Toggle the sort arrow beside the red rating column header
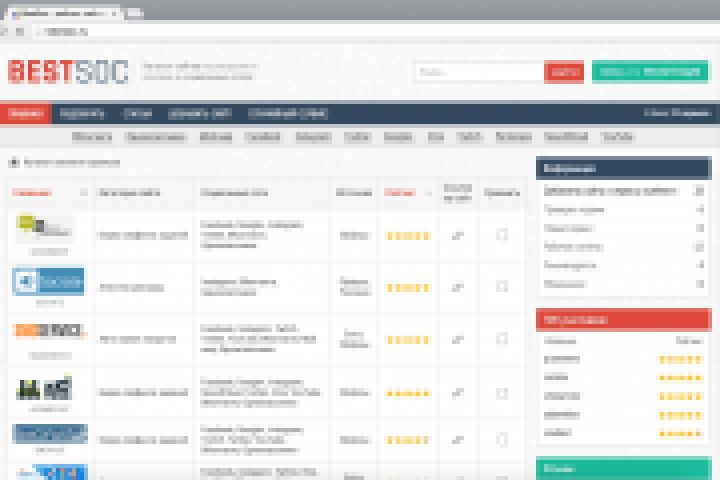Viewport: 720px width, 480px height. [428, 193]
